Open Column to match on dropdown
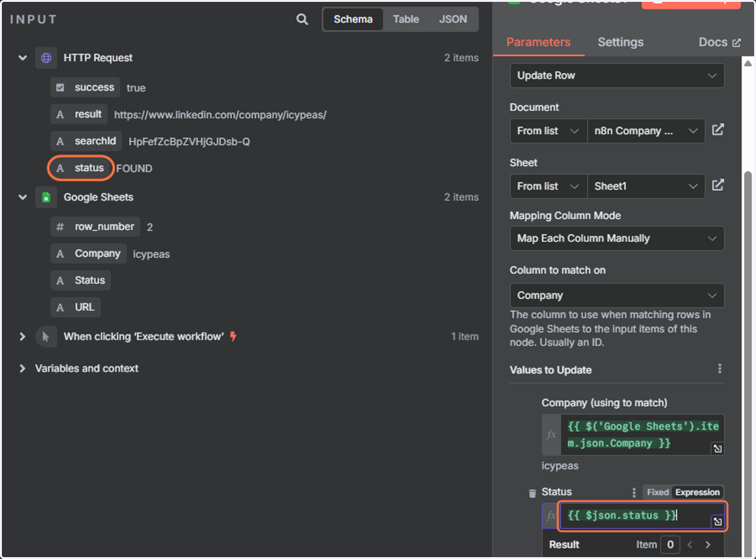Screen dimensions: 756x559 [x=617, y=295]
